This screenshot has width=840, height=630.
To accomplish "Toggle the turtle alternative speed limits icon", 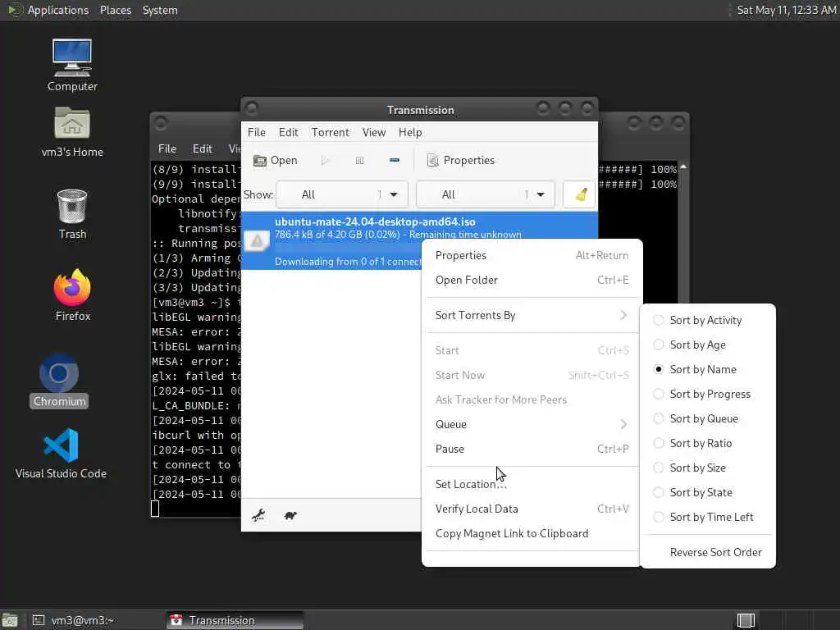I will click(291, 515).
